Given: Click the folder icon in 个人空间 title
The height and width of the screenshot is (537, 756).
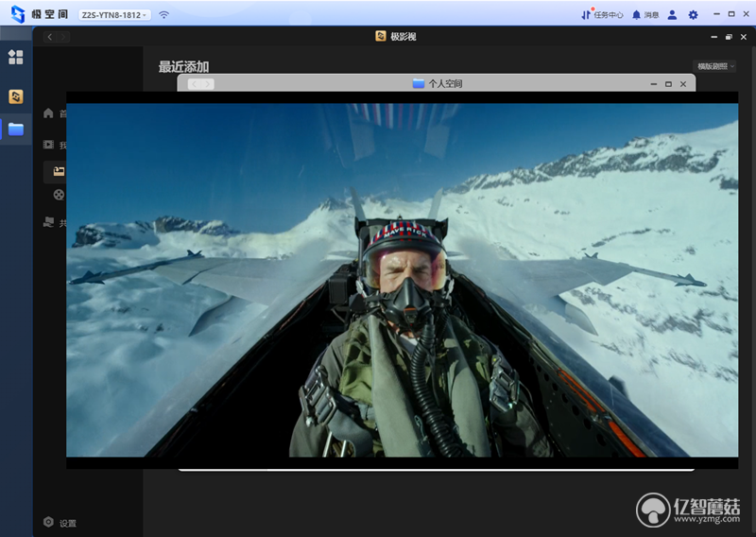Looking at the screenshot, I should coord(419,83).
